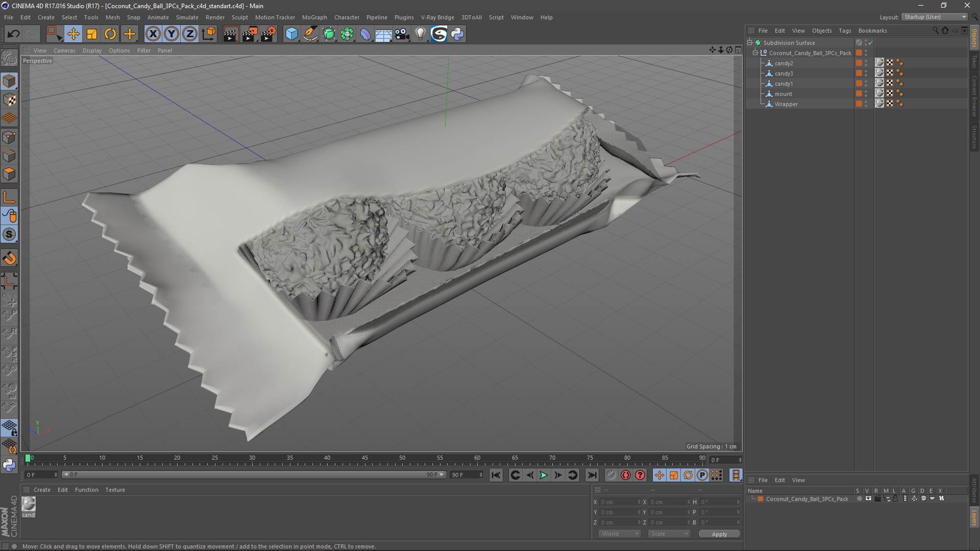Image resolution: width=980 pixels, height=551 pixels.
Task: Open the World coordinate system dropdown
Action: coord(620,534)
